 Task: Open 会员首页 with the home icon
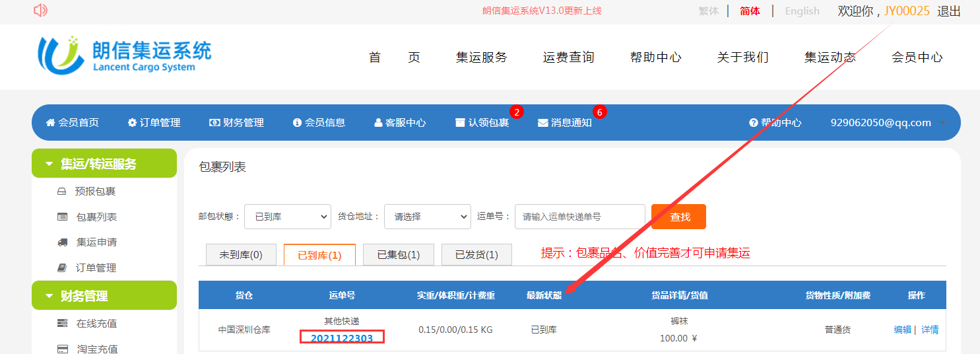point(72,123)
